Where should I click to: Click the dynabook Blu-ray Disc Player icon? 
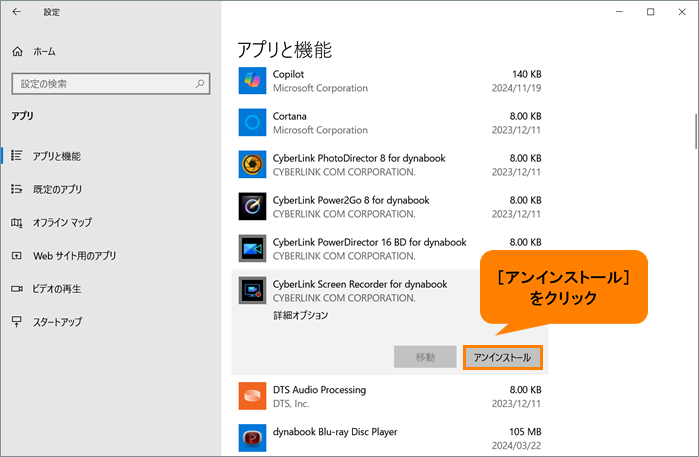pos(252,438)
